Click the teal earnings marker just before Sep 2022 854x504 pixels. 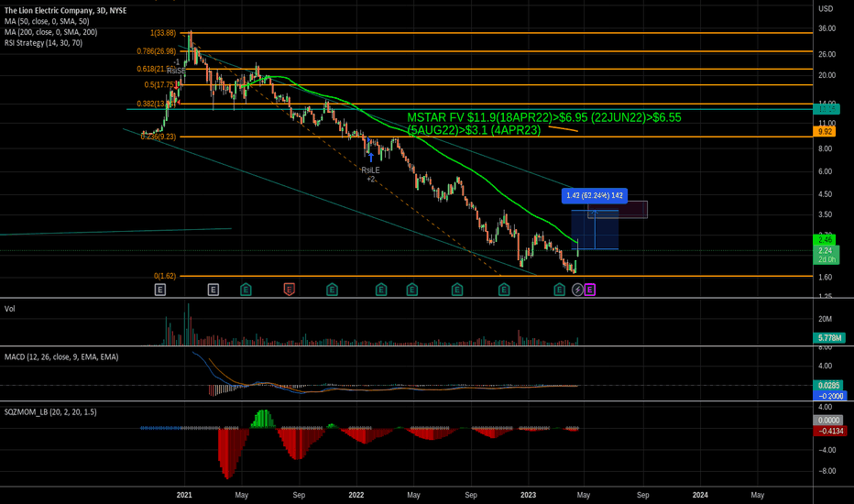(x=457, y=290)
